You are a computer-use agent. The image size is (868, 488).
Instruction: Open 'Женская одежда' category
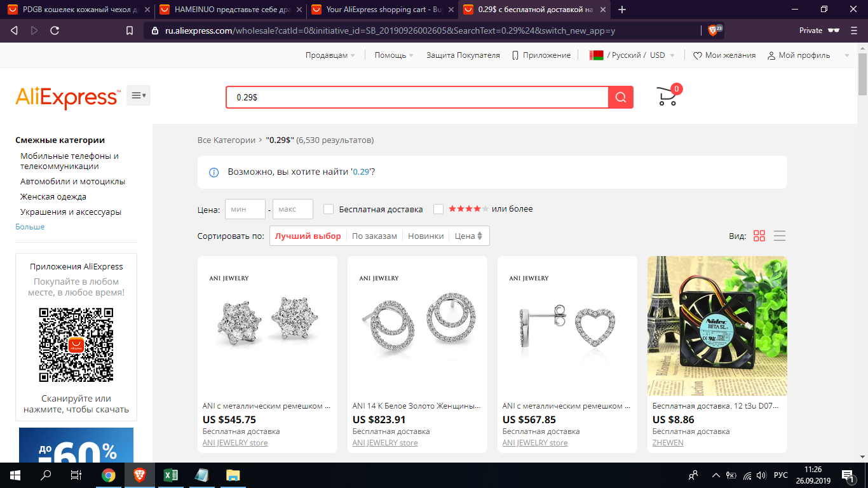coord(53,197)
